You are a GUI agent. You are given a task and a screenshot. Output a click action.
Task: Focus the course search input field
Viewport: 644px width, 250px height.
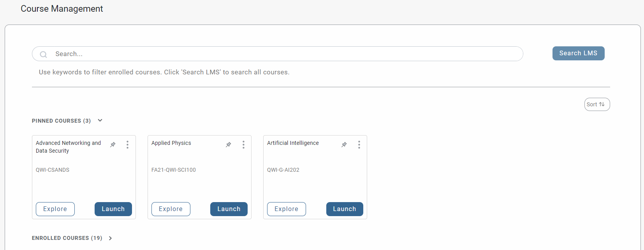coord(273,54)
